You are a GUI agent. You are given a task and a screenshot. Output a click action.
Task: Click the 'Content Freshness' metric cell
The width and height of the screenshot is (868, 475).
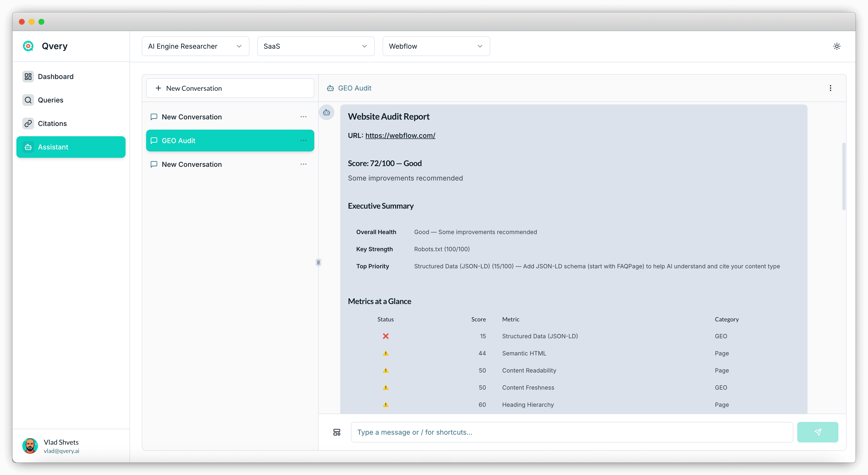(x=528, y=388)
